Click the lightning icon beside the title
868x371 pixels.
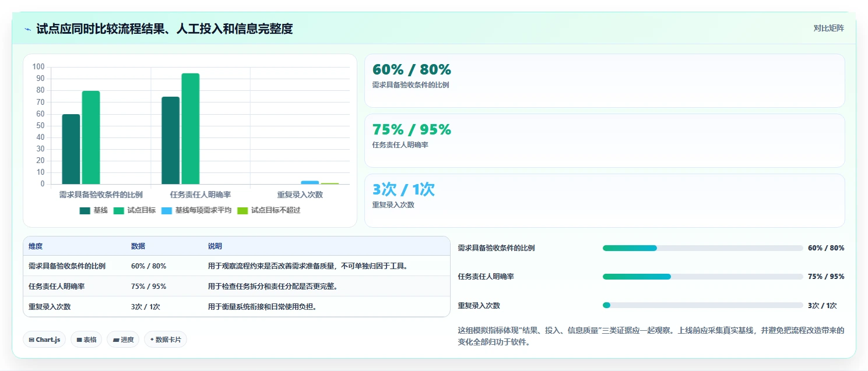[27, 29]
